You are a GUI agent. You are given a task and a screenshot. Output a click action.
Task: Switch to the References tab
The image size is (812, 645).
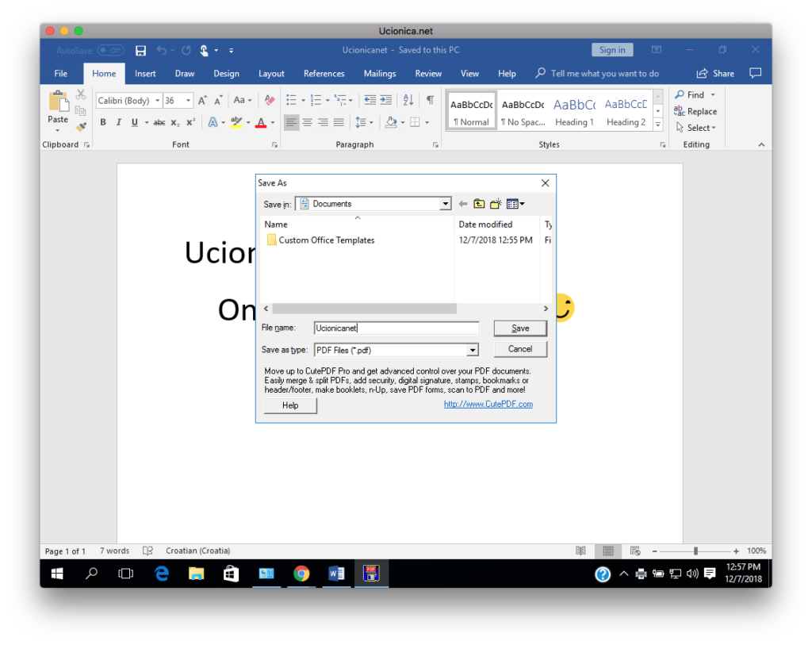(x=324, y=74)
